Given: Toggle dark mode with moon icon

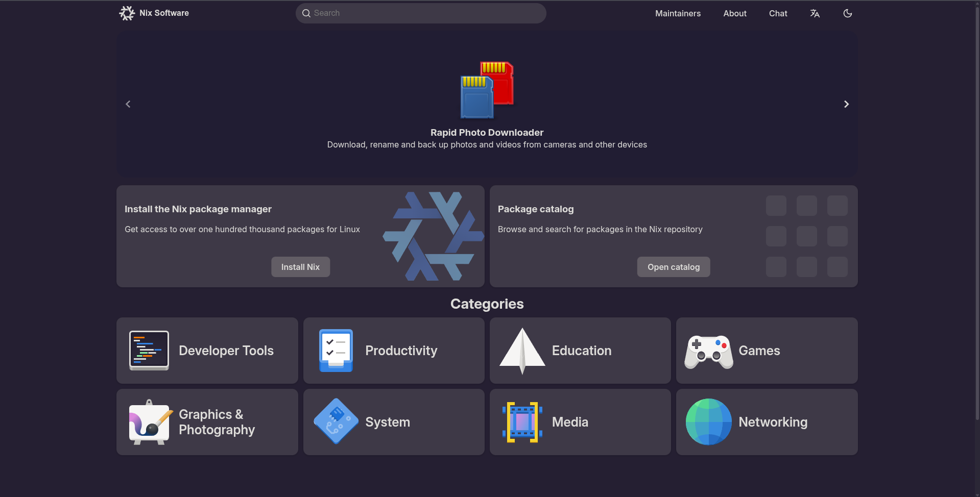Looking at the screenshot, I should point(847,13).
